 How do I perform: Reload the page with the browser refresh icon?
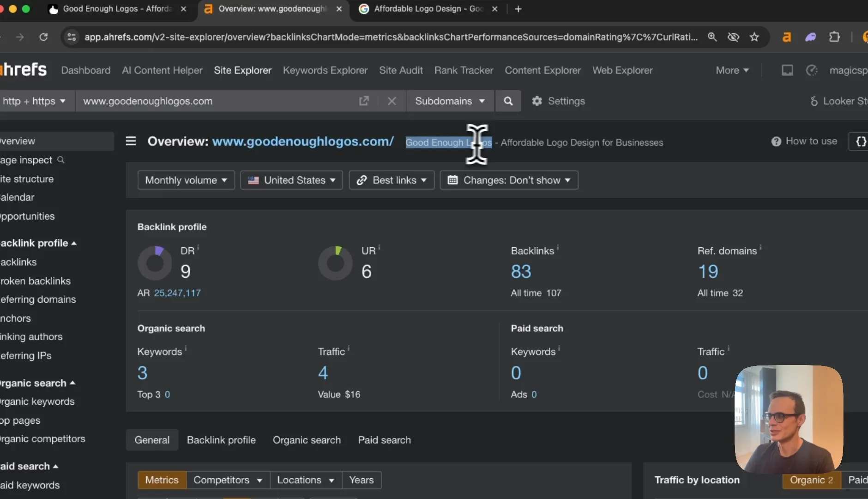pos(43,37)
